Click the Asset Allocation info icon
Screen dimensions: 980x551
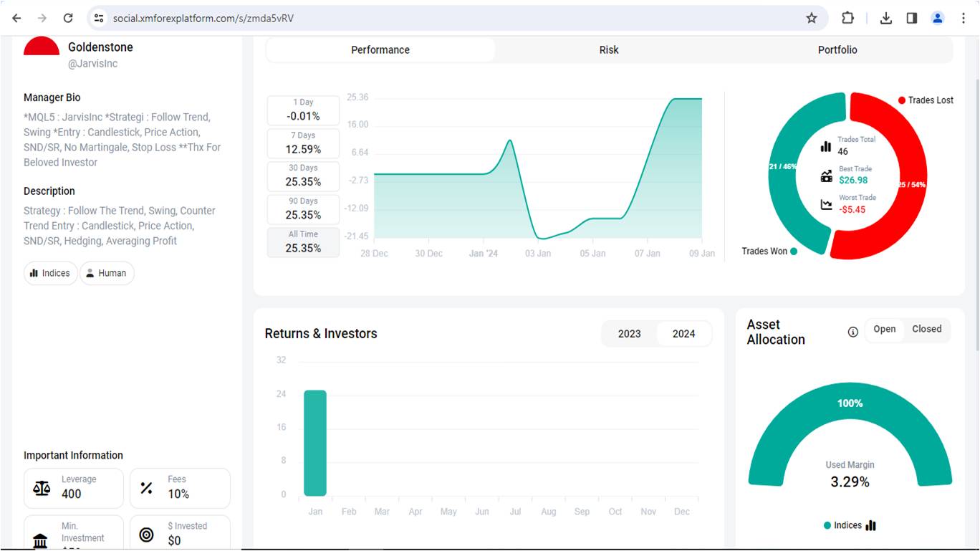(852, 332)
